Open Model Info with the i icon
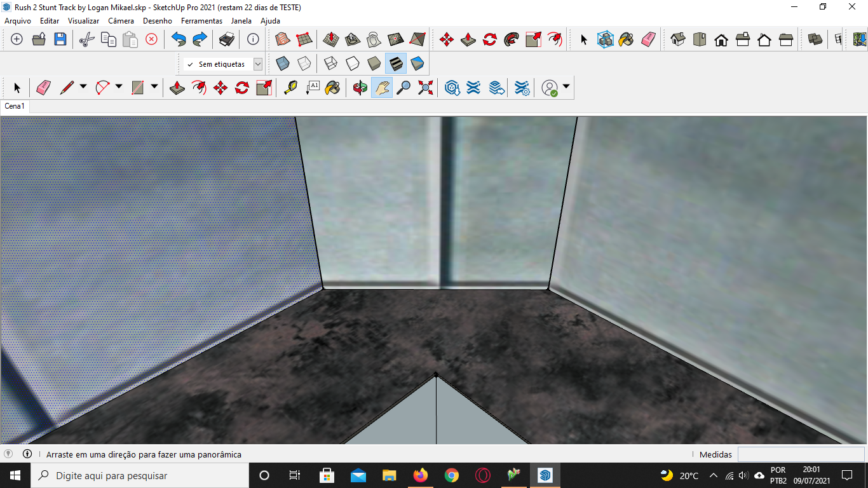The image size is (868, 488). pyautogui.click(x=253, y=39)
